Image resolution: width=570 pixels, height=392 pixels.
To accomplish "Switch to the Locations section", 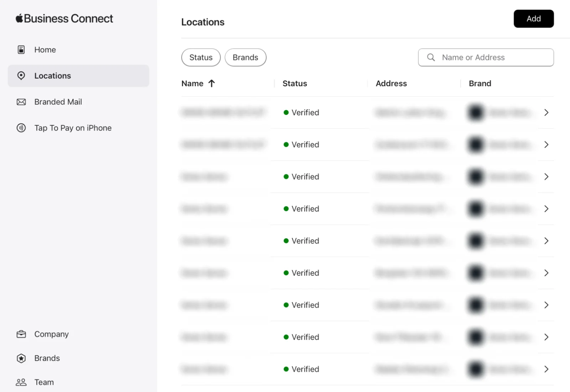I will 52,75.
